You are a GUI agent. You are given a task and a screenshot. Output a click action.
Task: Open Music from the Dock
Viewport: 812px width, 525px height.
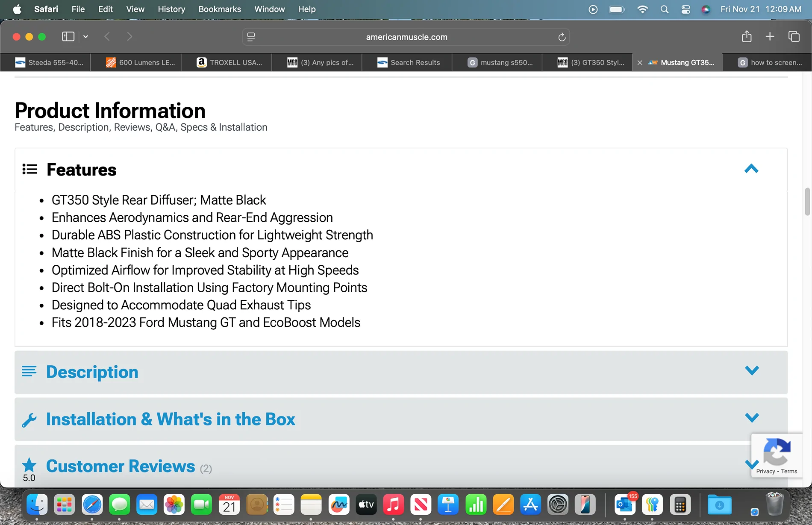coord(393,505)
